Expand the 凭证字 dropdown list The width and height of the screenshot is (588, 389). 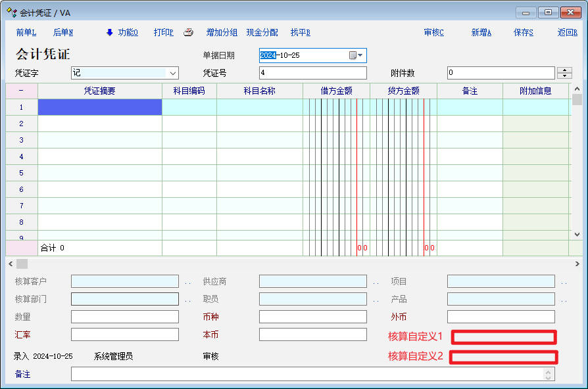(x=173, y=73)
